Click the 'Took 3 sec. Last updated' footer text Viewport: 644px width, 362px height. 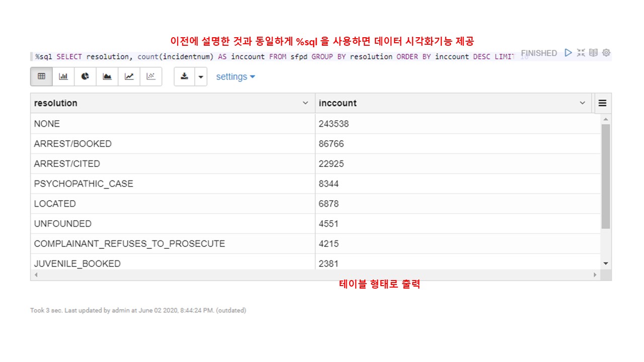click(x=138, y=310)
